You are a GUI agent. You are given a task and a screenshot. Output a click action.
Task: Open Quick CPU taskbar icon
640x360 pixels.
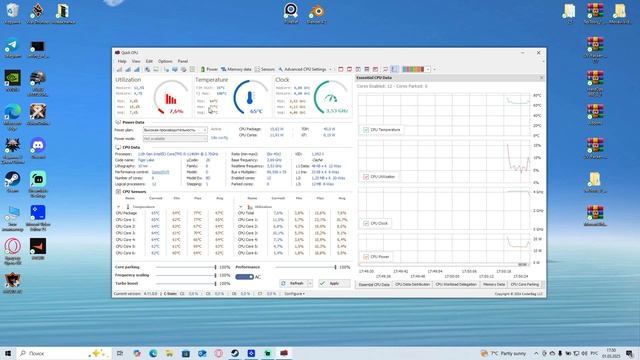pos(284,353)
